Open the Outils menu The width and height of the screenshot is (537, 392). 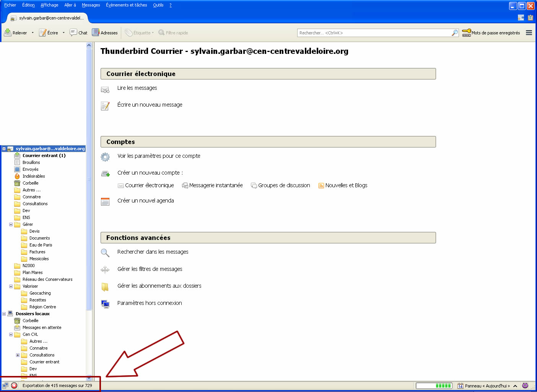(x=158, y=5)
